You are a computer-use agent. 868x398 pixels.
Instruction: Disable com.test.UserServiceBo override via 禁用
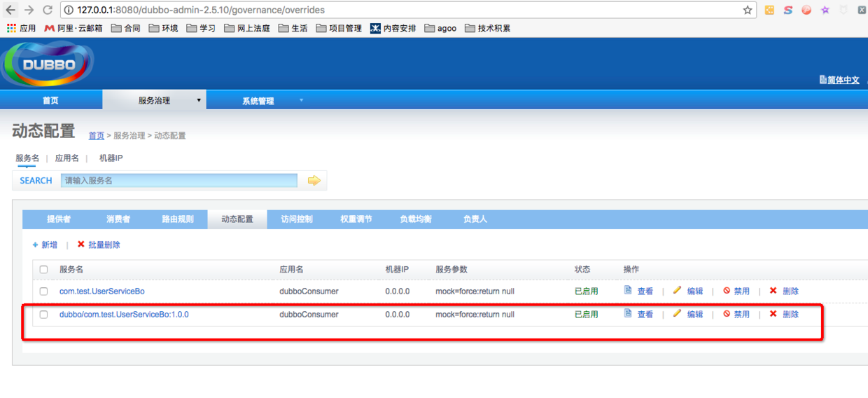click(736, 291)
